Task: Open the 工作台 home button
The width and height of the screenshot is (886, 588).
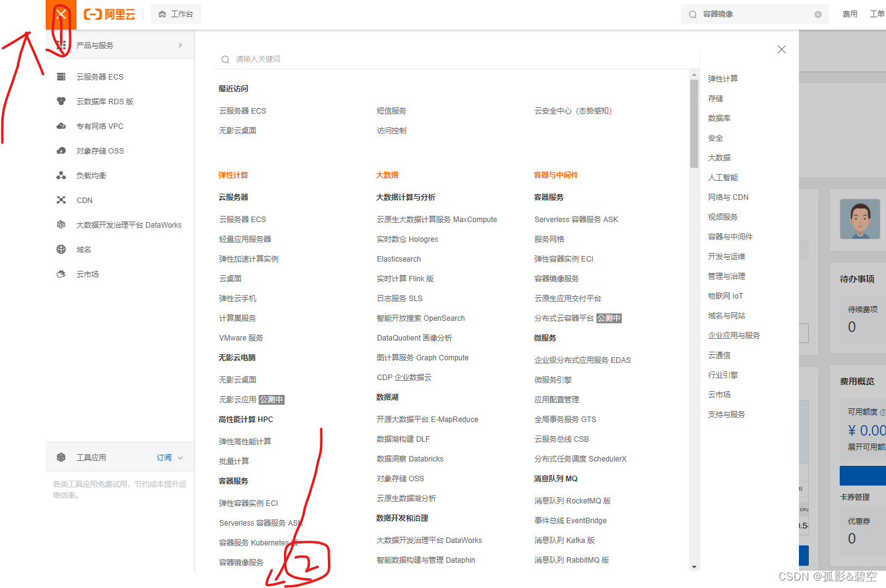Action: click(x=176, y=14)
